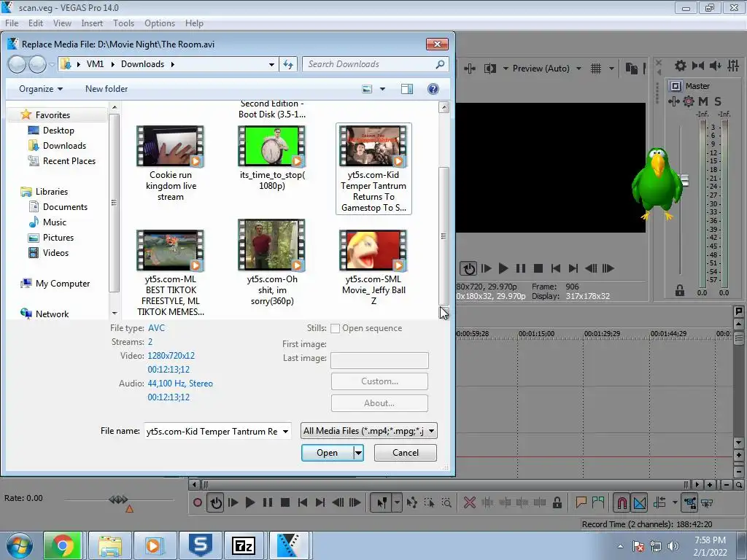Expand the Open button split arrow
This screenshot has width=747, height=560.
(359, 453)
